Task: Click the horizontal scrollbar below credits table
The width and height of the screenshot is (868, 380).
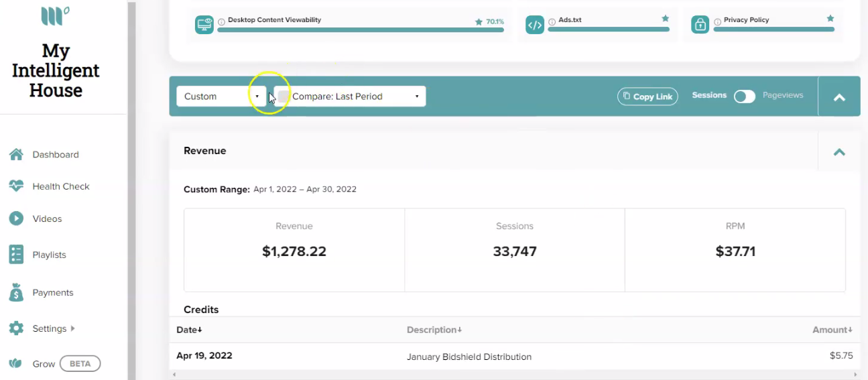Action: click(515, 374)
